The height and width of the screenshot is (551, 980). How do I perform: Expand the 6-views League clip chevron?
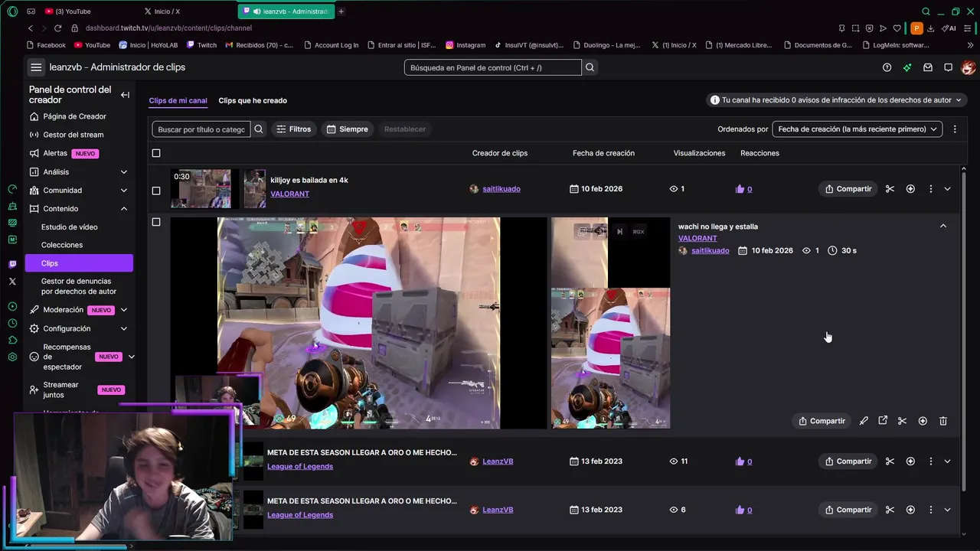point(948,510)
